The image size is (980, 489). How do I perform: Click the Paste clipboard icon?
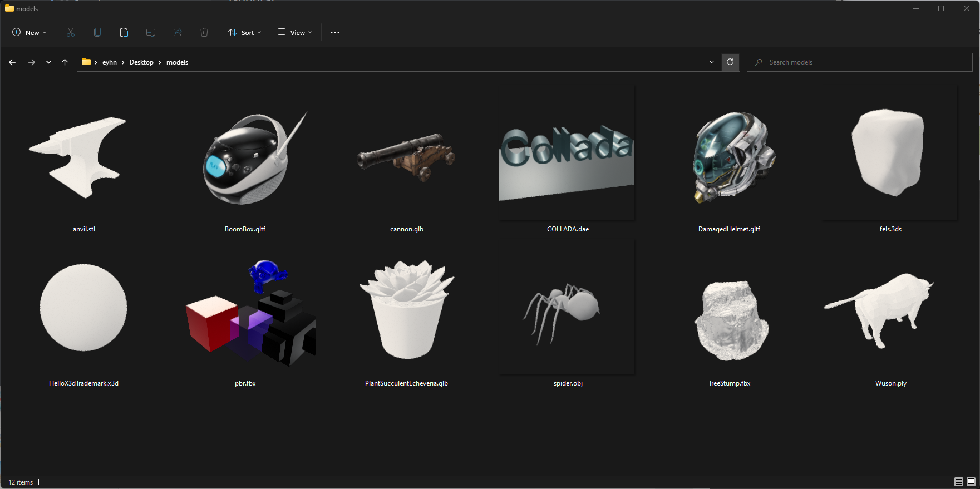coord(124,32)
